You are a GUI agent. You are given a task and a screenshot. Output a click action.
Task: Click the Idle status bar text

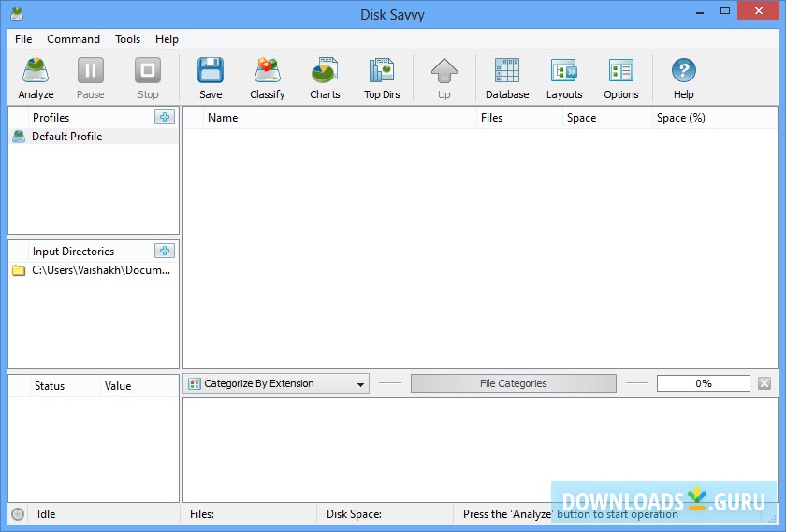pos(46,514)
